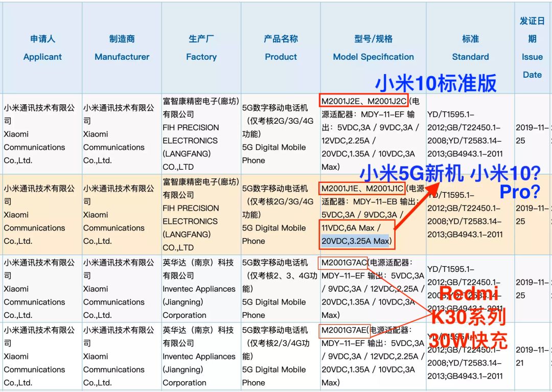Screen dimensions: 552x392
Task: Click the applicant cell in the M2001G7AC row
Action: [42, 289]
